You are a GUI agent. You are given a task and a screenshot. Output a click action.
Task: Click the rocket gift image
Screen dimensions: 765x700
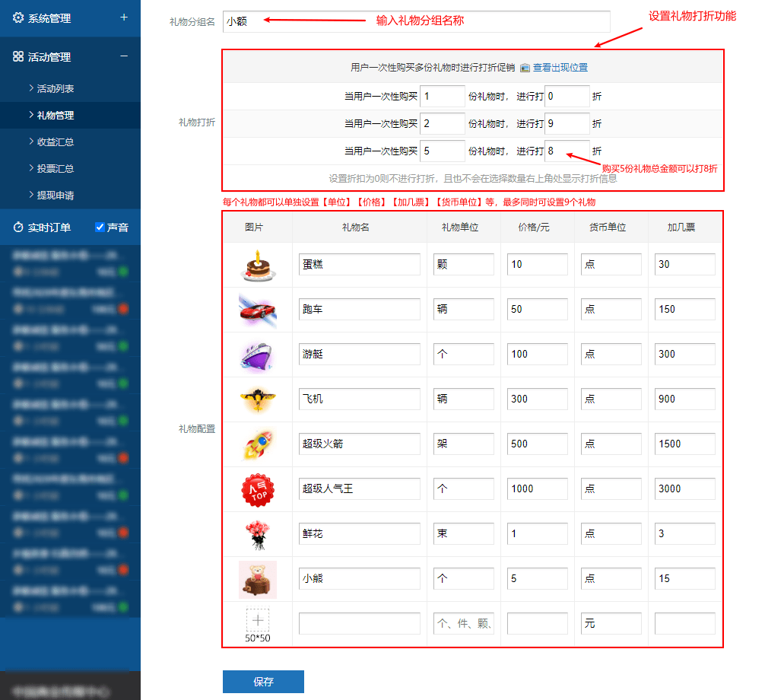coord(258,444)
